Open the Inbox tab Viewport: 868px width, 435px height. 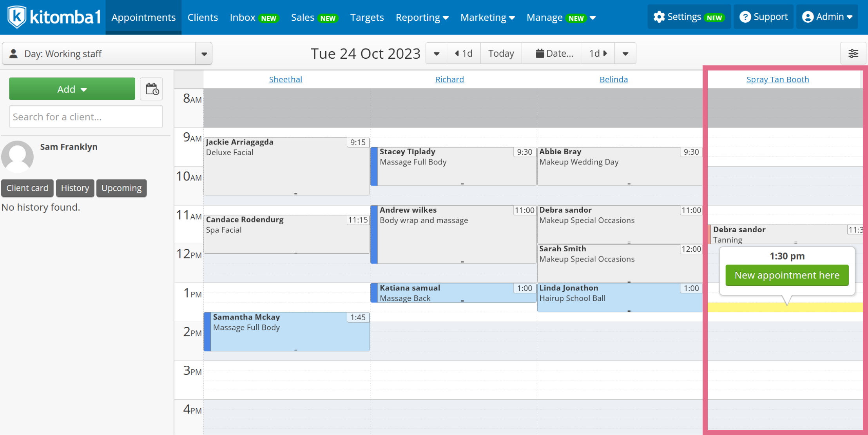(254, 18)
